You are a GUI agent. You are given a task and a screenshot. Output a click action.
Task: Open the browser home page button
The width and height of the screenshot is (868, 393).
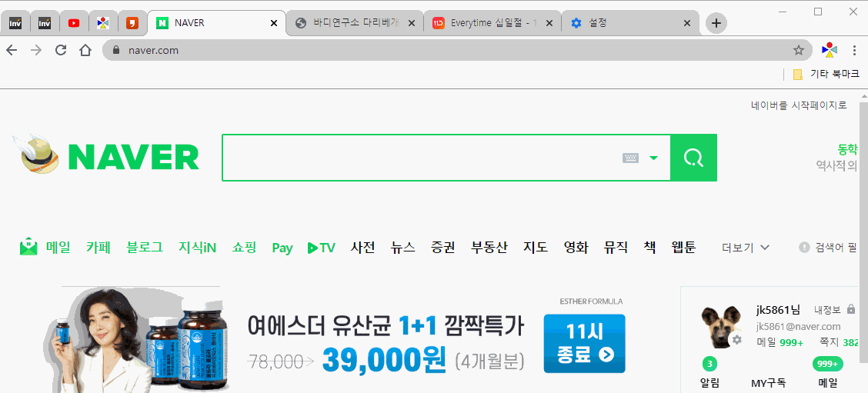[85, 50]
